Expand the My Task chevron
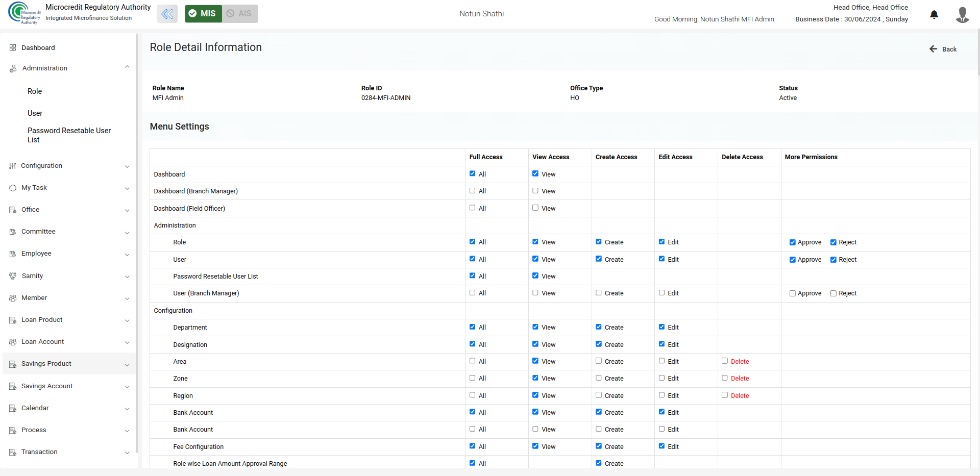Image resolution: width=980 pixels, height=476 pixels. pyautogui.click(x=127, y=188)
